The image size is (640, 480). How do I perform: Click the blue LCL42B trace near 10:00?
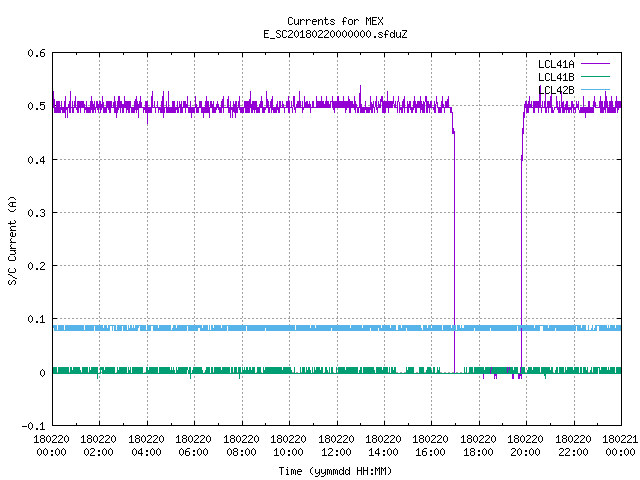point(289,328)
